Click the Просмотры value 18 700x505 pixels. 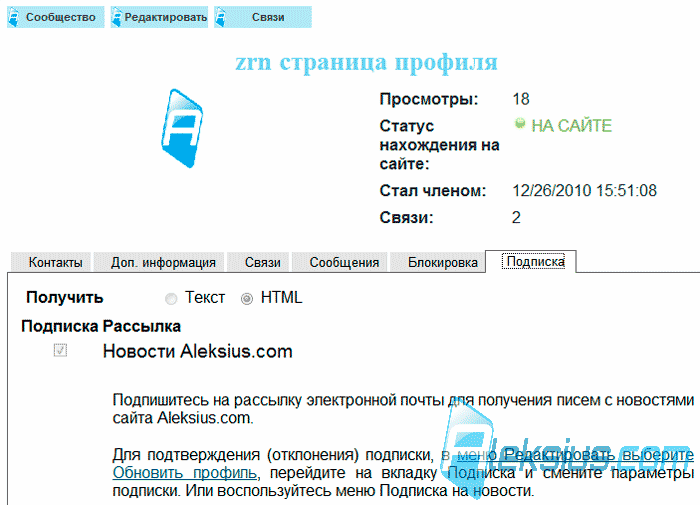point(521,99)
